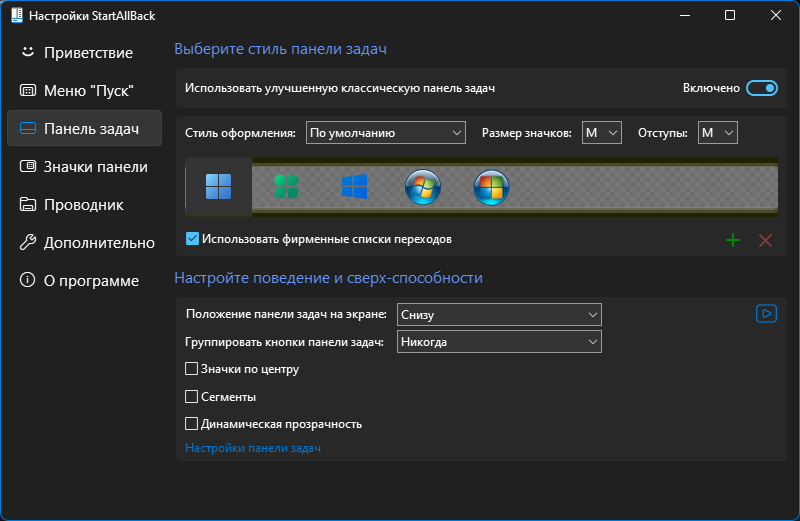Go to the 'Проводник' section
Image resolution: width=800 pixels, height=521 pixels.
[x=85, y=205]
